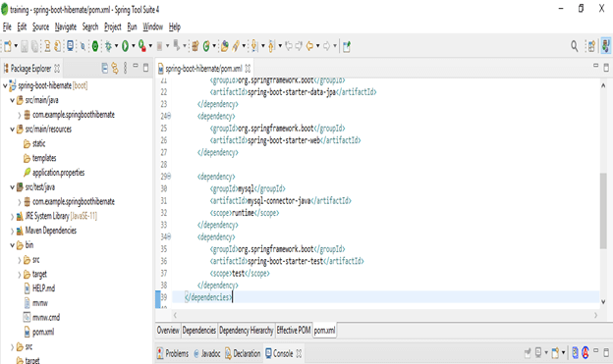
Task: Run the application with green play icon
Action: pyautogui.click(x=125, y=46)
